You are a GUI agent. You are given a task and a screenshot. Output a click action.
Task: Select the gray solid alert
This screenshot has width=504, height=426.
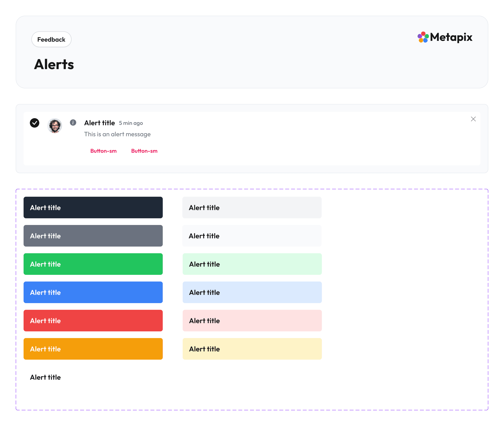(x=93, y=236)
